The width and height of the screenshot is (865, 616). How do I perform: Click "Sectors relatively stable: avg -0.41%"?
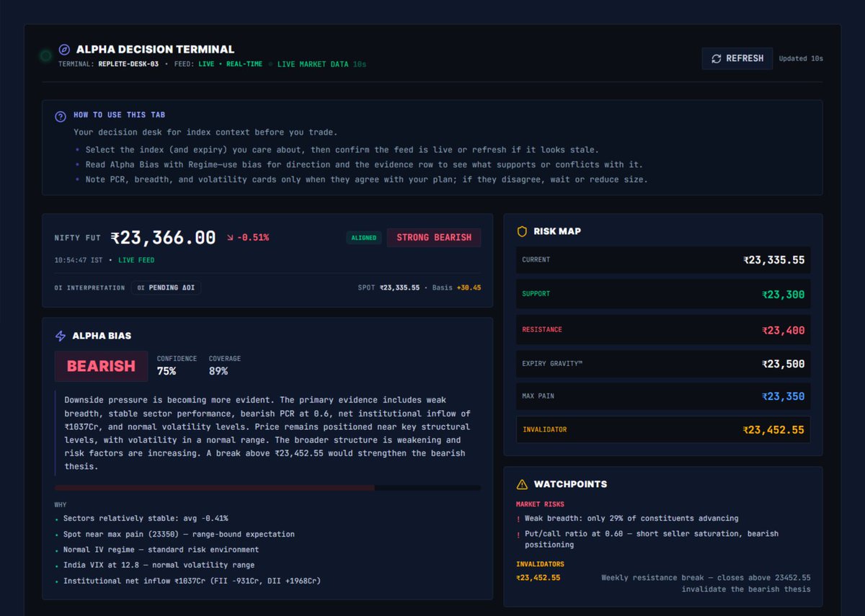coord(146,518)
